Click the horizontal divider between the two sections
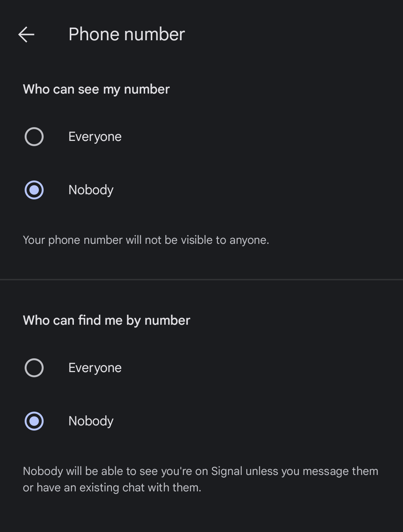This screenshot has height=532, width=403. point(201,279)
